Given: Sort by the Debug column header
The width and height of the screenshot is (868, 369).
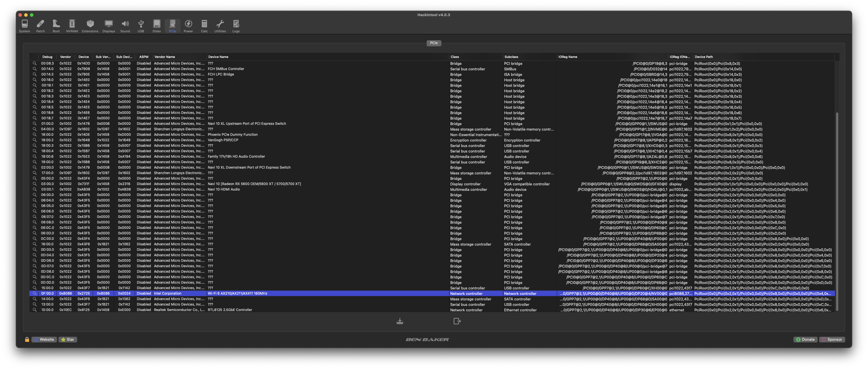Looking at the screenshot, I should click(x=48, y=57).
